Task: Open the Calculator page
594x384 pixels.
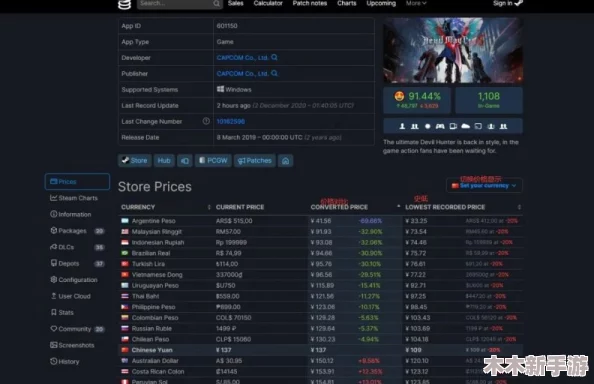Action: pyautogui.click(x=268, y=3)
